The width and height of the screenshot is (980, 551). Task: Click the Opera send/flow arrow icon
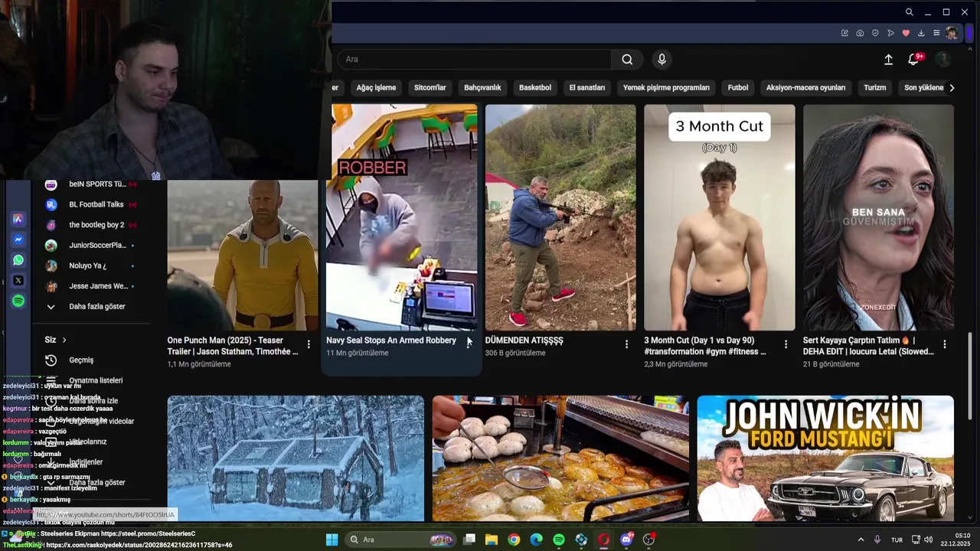pos(890,33)
